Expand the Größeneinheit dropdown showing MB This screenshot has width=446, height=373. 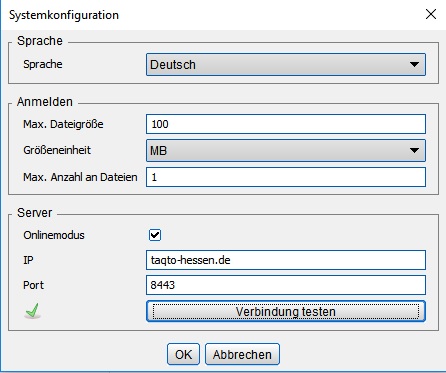[x=286, y=150]
